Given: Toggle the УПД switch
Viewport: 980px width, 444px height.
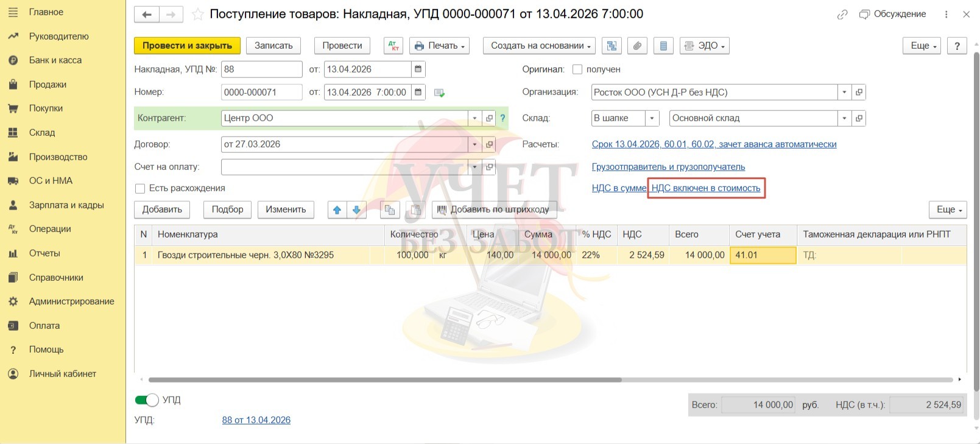Looking at the screenshot, I should pos(147,400).
